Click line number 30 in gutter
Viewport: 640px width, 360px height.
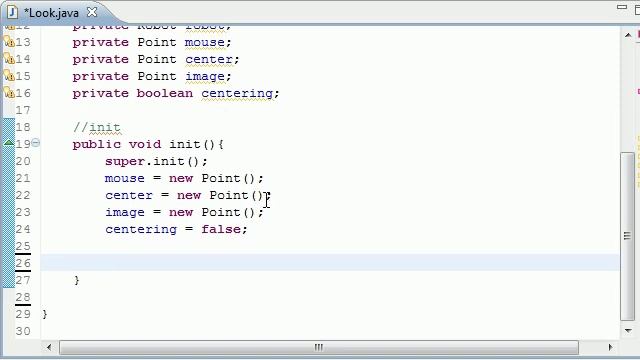click(x=23, y=331)
